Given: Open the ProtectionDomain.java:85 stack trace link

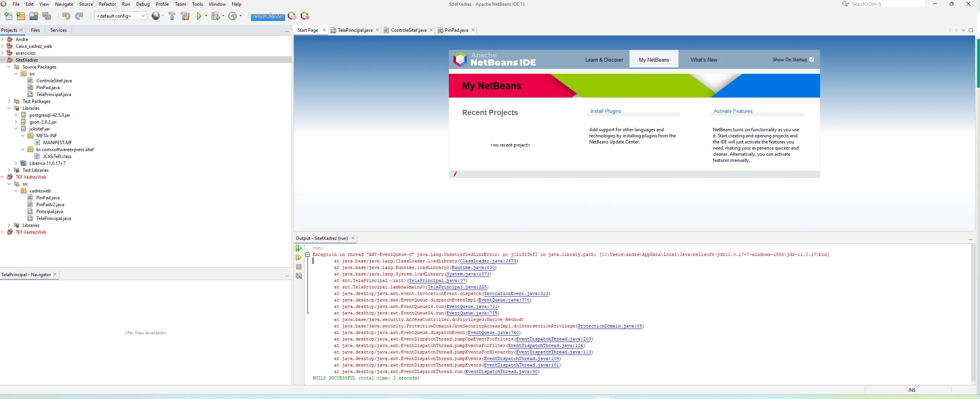Looking at the screenshot, I should pos(610,326).
